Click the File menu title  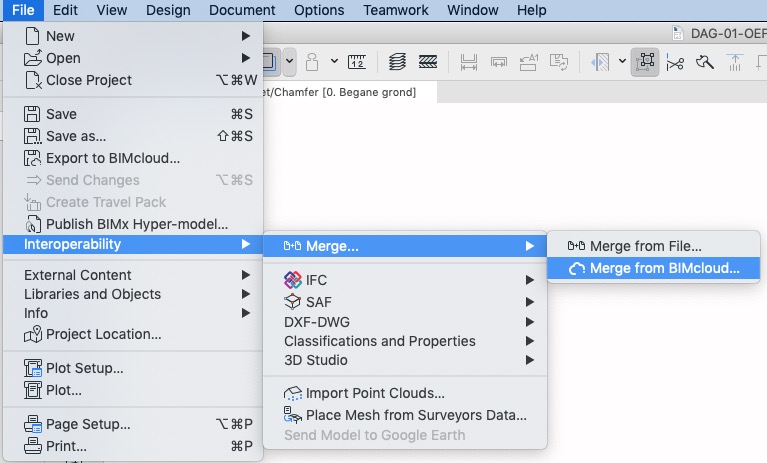(x=23, y=10)
